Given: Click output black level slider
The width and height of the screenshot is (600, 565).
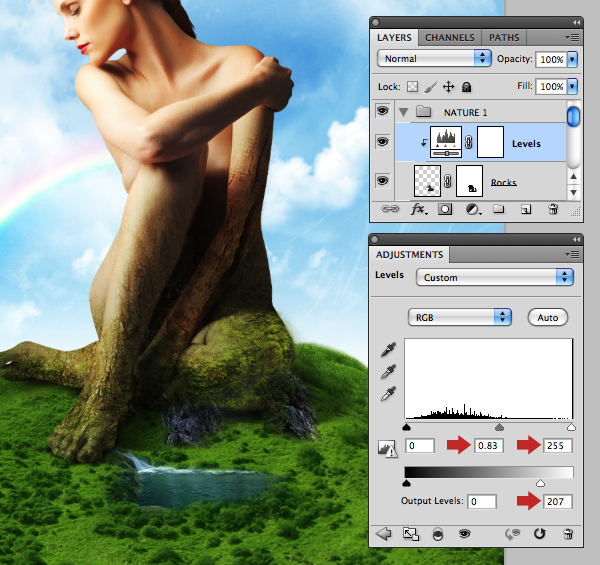Looking at the screenshot, I should 407,484.
